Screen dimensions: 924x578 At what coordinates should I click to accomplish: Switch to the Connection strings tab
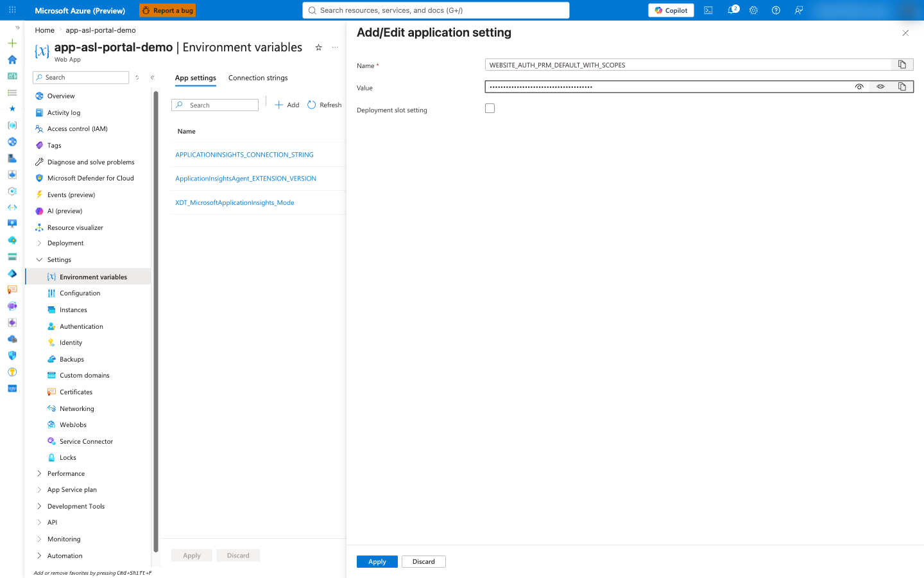tap(258, 78)
